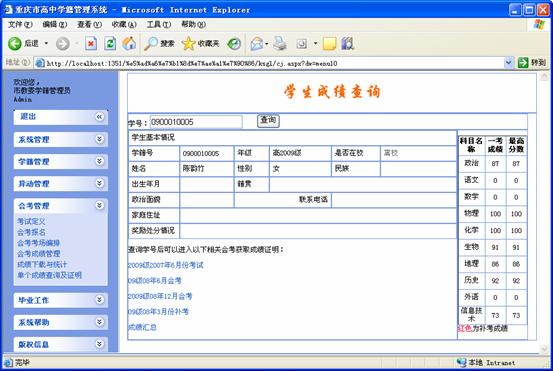Screen dimensions: 553x371
Task: Click the Edit page icon
Action: click(302, 44)
